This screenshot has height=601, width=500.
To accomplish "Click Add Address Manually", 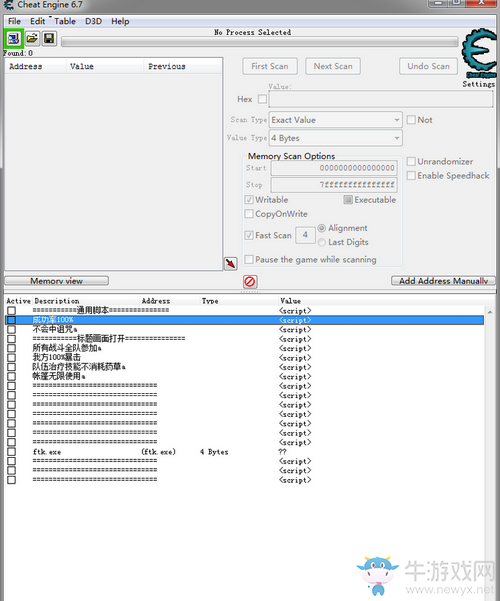I will 443,281.
